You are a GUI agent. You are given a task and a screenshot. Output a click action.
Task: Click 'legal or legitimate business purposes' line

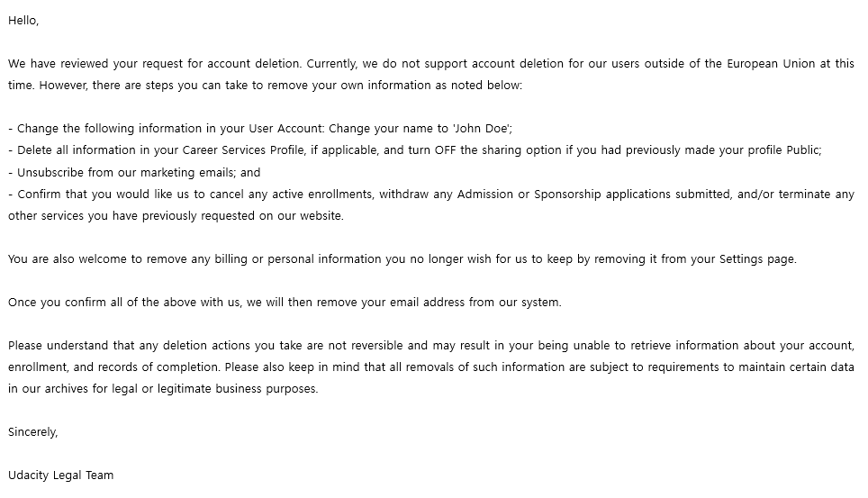coord(207,388)
